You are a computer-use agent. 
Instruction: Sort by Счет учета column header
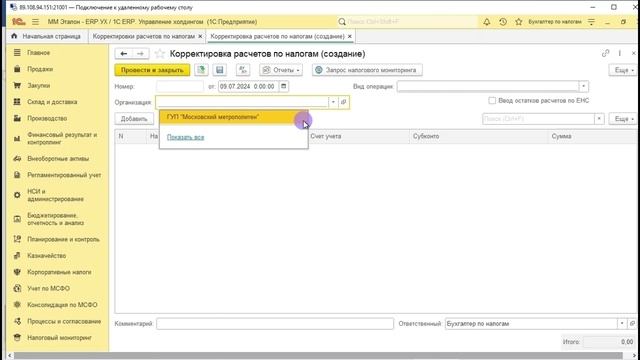[x=358, y=136]
